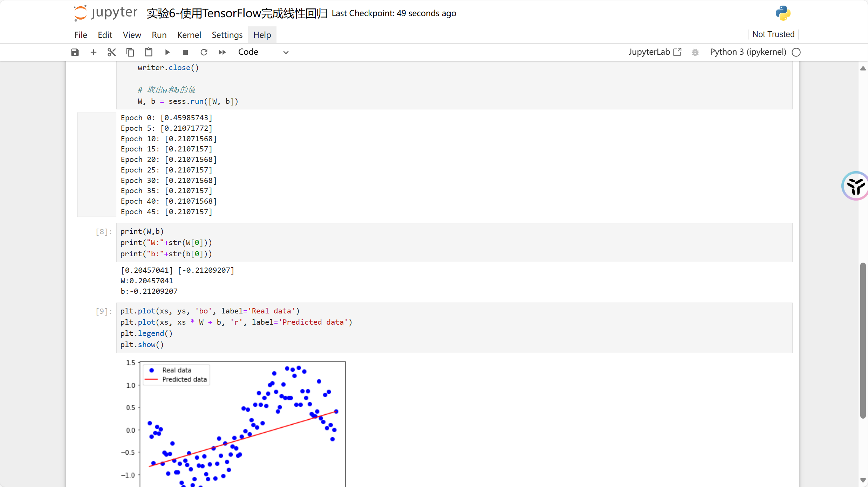Click the floating assistant icon at right edge
Viewport: 868px width, 487px height.
(x=855, y=186)
